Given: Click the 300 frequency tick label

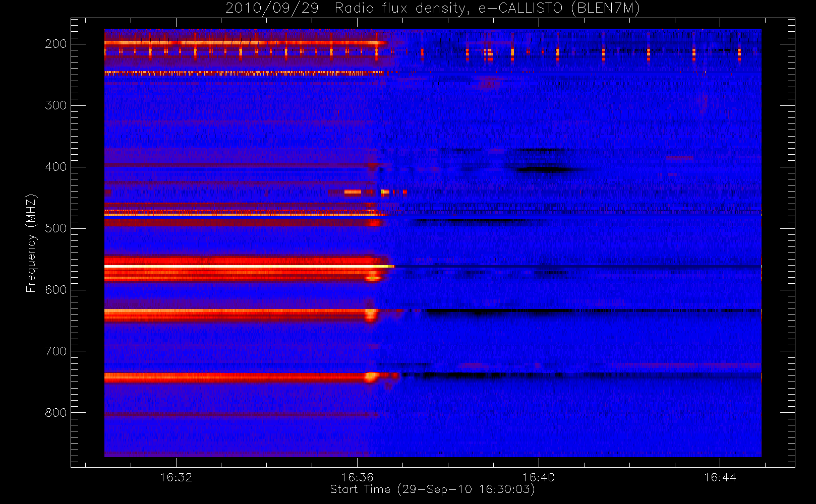Looking at the screenshot, I should click(x=56, y=106).
